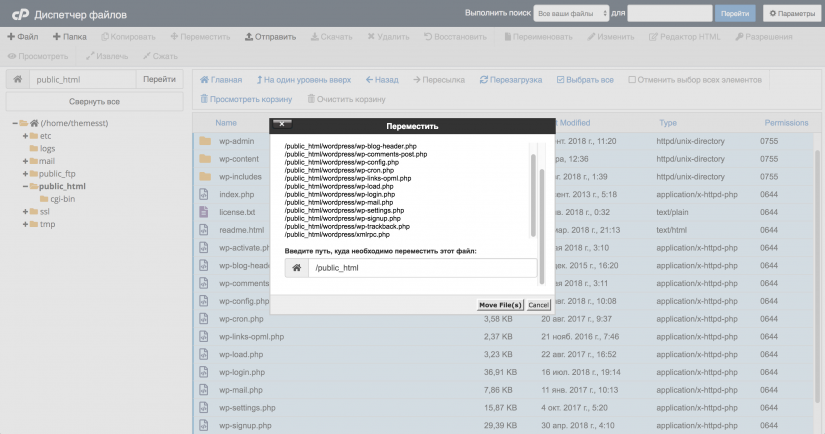Click the blue Перейти search button
Viewport: 825px width, 434px height.
point(735,14)
